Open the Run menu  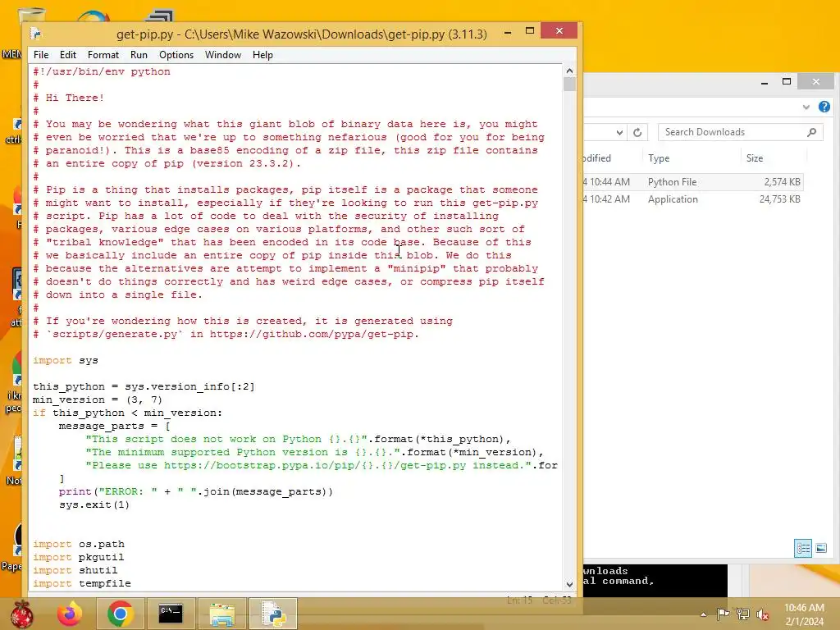[138, 55]
